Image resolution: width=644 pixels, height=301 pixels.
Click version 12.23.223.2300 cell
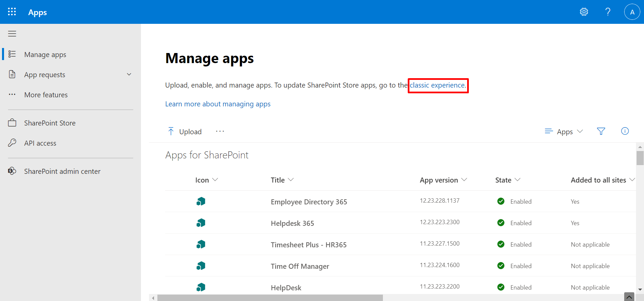click(440, 222)
